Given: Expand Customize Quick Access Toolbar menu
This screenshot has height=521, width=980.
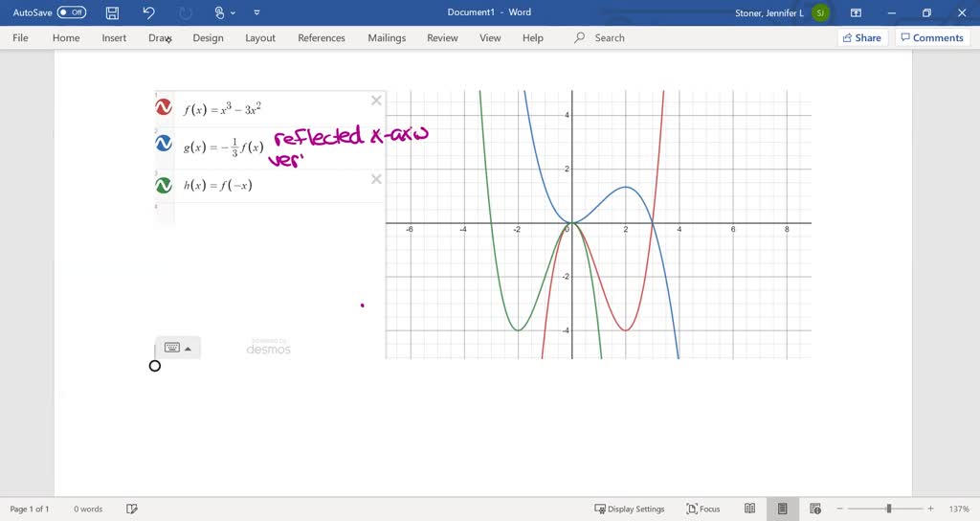Looking at the screenshot, I should [x=256, y=12].
